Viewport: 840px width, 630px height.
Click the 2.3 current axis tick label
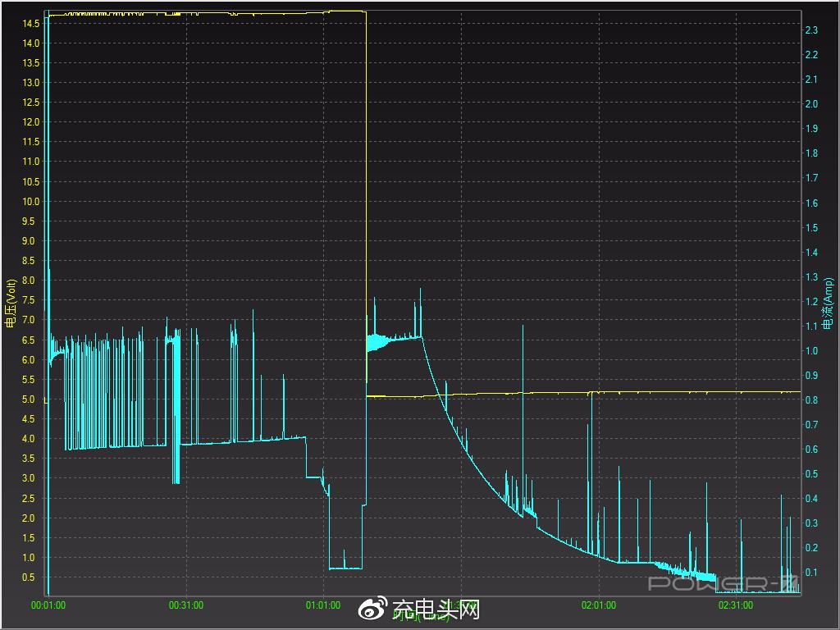point(811,30)
